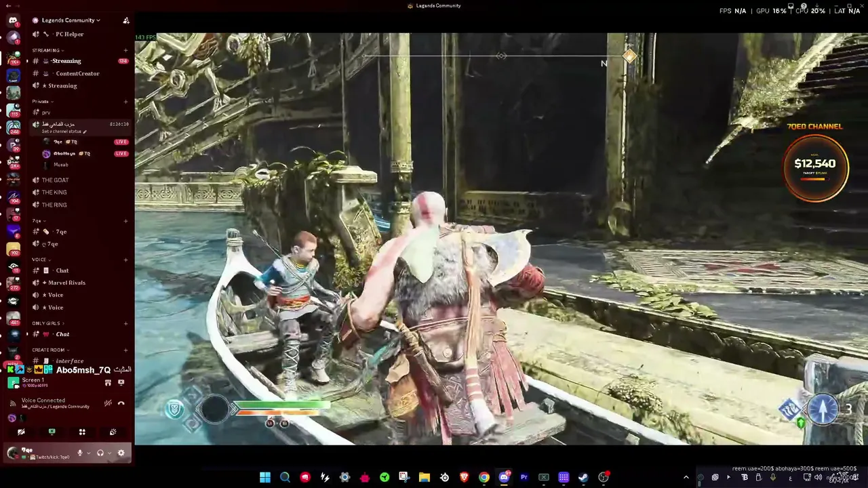Viewport: 868px width, 488px height.
Task: Create a channel in the Private category
Action: point(125,102)
